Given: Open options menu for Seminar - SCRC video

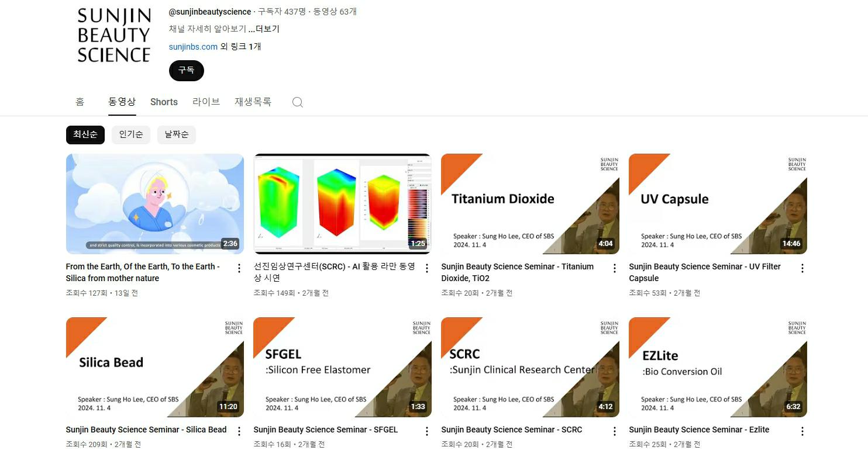Looking at the screenshot, I should [x=614, y=431].
